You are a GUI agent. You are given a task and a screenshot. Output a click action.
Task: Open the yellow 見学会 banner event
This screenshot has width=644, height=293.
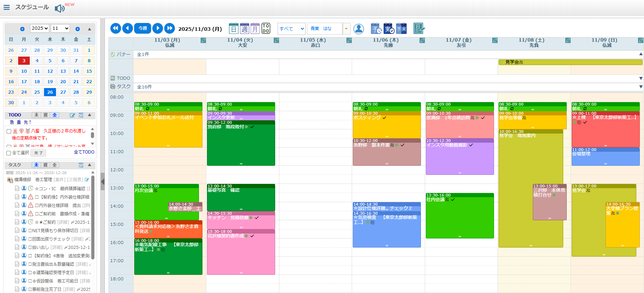[570, 62]
